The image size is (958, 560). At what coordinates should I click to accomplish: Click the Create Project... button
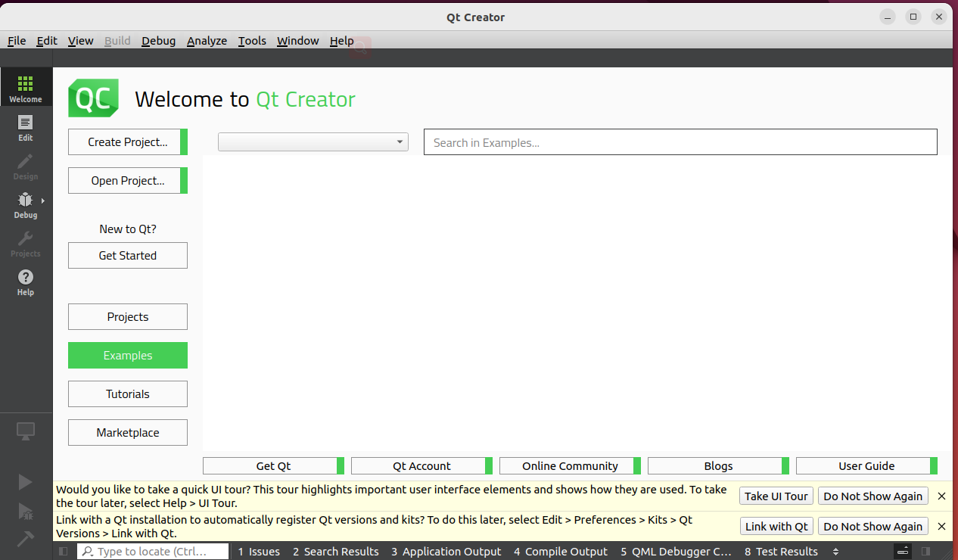[127, 142]
